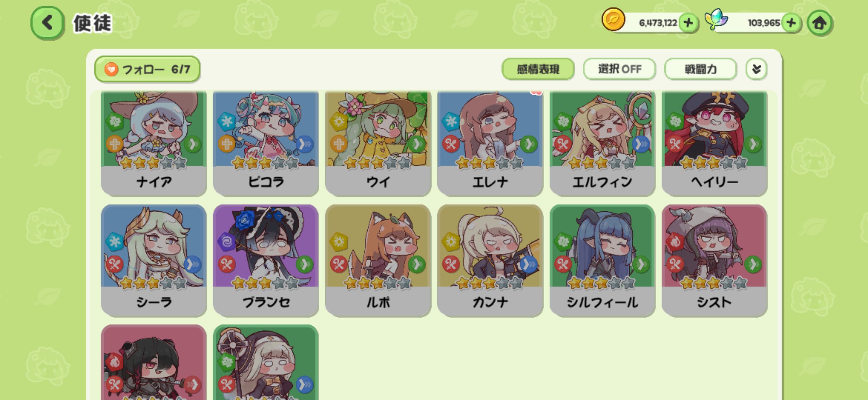Toggle the 感情表現 display button
Viewport: 868px width, 400px height.
coord(538,69)
